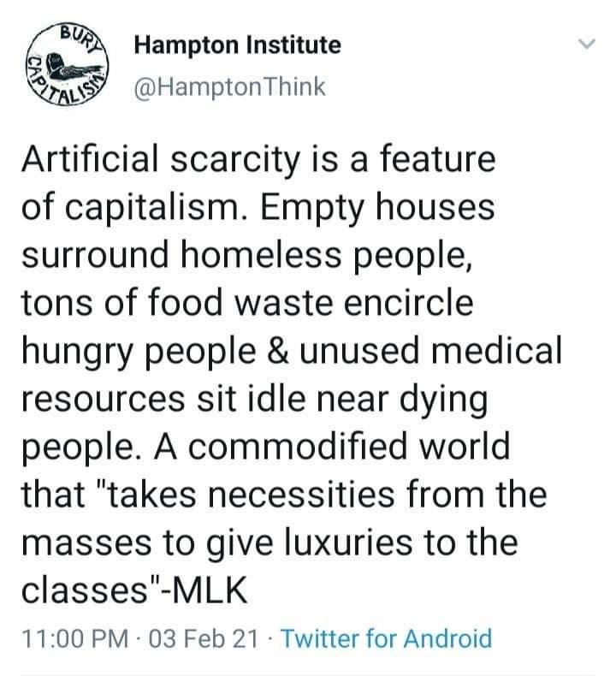616x676 pixels.
Task: Open the @HamptonThink handle
Action: (x=231, y=87)
